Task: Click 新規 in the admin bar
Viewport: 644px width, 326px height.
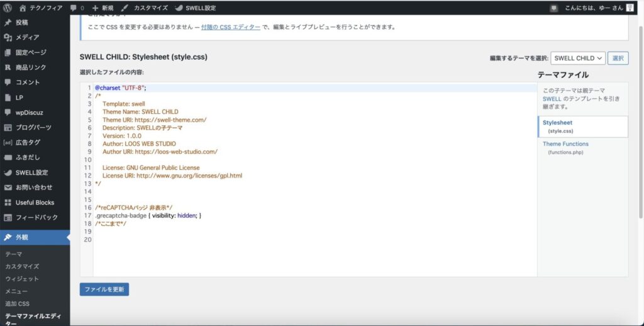Action: point(108,8)
